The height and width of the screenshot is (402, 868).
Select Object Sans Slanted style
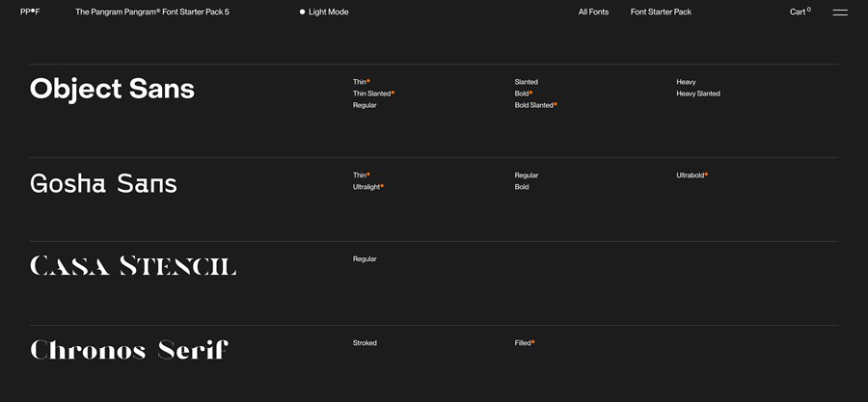[x=527, y=82]
